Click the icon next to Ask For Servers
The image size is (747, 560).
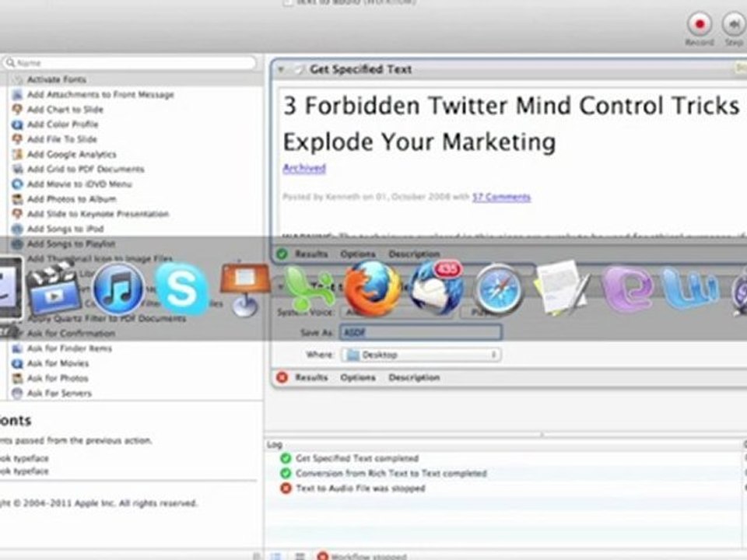pos(17,393)
